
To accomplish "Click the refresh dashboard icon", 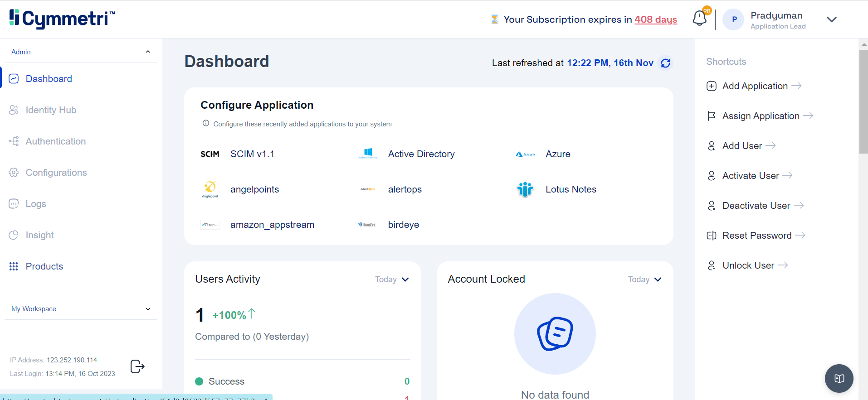I will pyautogui.click(x=665, y=63).
